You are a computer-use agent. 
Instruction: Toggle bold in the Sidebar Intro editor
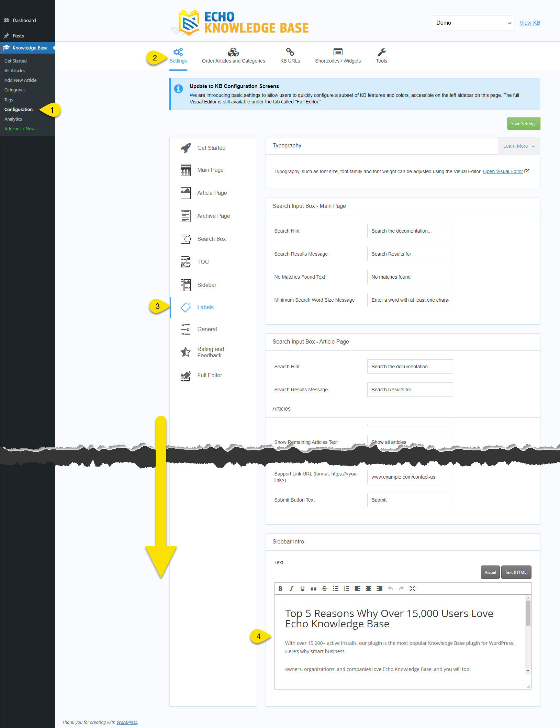point(280,588)
